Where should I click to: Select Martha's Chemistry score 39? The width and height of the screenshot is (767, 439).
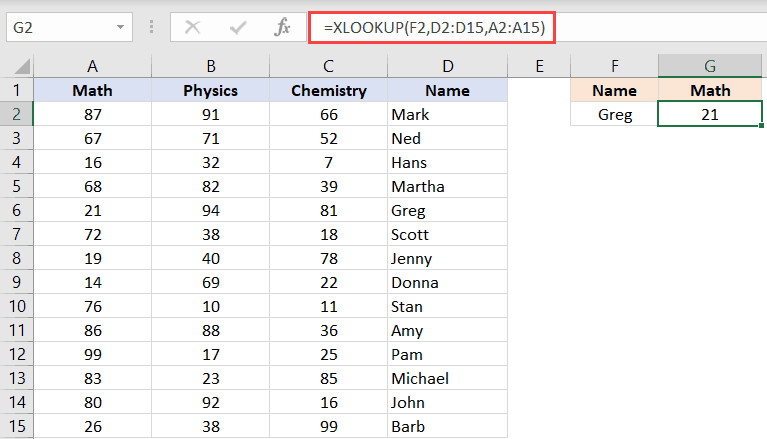click(328, 186)
